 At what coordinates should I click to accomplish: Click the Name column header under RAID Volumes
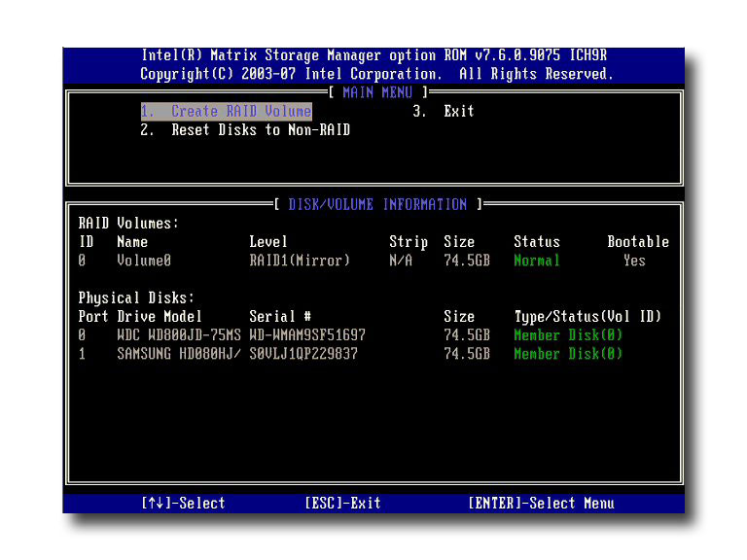[x=132, y=241]
